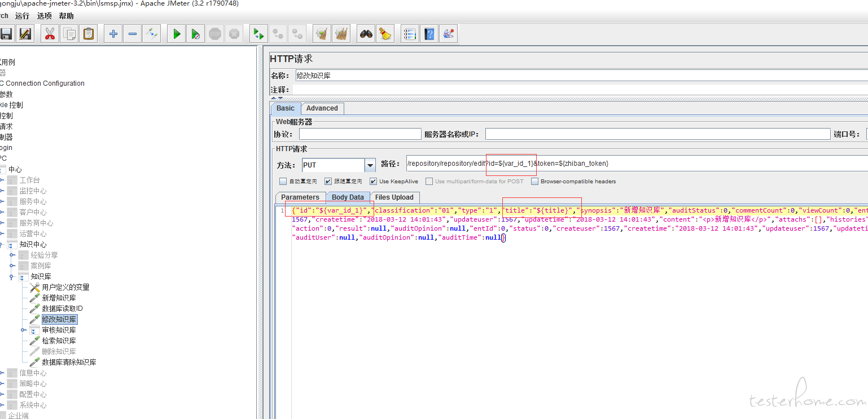868x419 pixels.
Task: Select 修改知识库 sampler in tree
Action: (x=59, y=319)
